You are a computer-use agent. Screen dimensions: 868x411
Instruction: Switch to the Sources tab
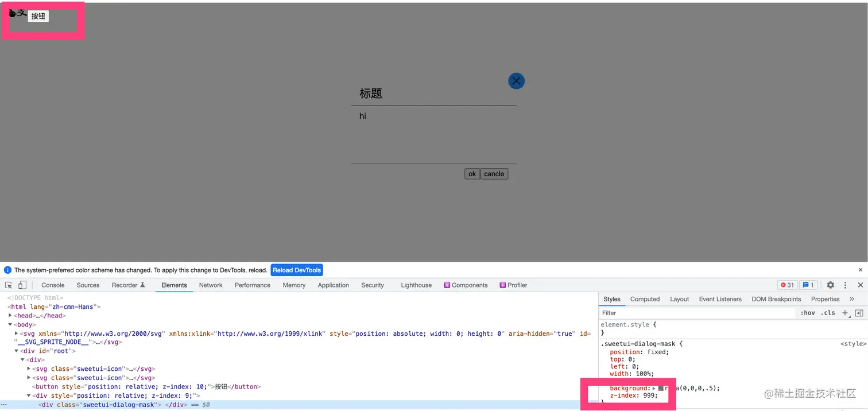coord(88,285)
